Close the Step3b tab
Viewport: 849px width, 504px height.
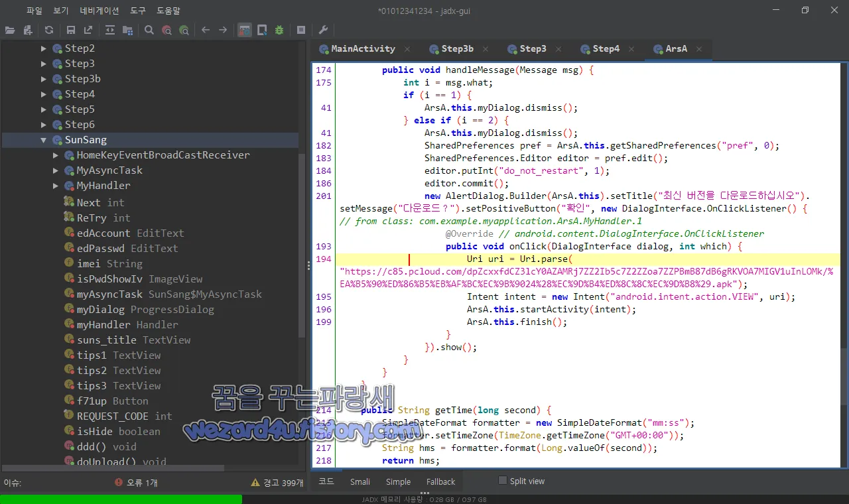[486, 49]
